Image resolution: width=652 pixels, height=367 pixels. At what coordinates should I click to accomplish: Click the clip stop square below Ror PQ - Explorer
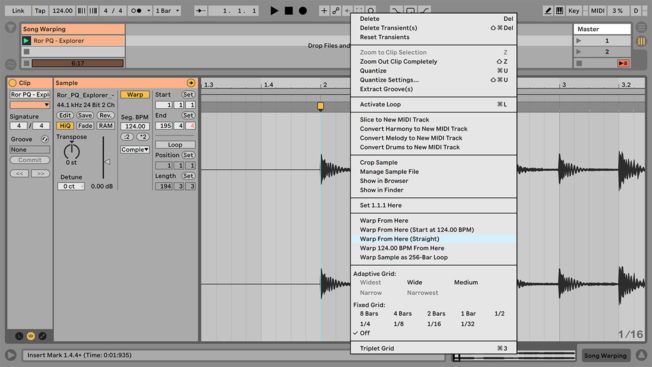(x=27, y=52)
